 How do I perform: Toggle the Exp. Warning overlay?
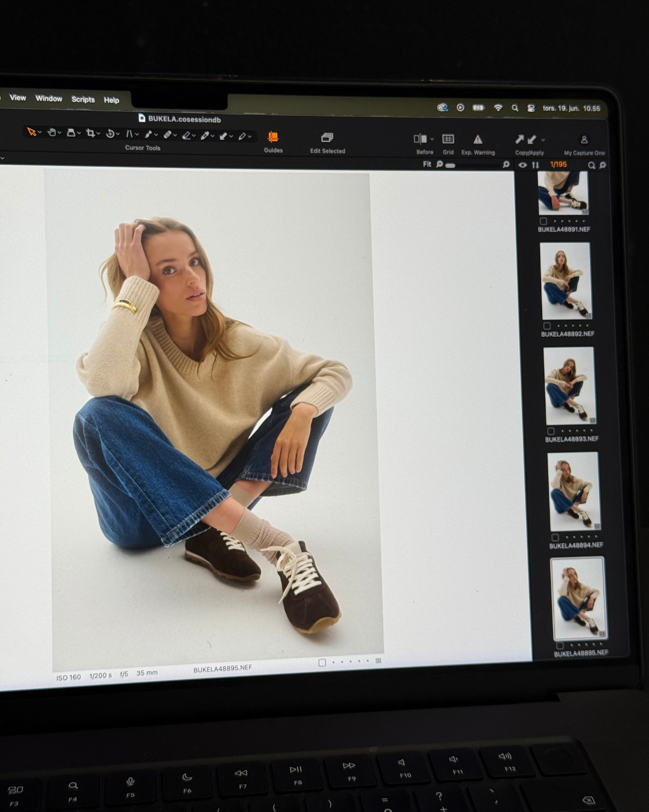[x=478, y=140]
